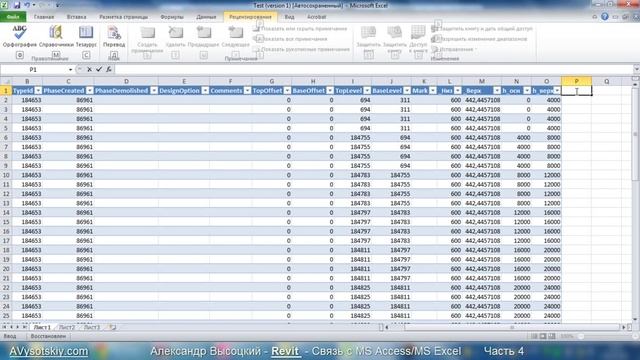640x360 pixels.
Task: Expand the Name Box dropdown arrow
Action: click(x=70, y=70)
